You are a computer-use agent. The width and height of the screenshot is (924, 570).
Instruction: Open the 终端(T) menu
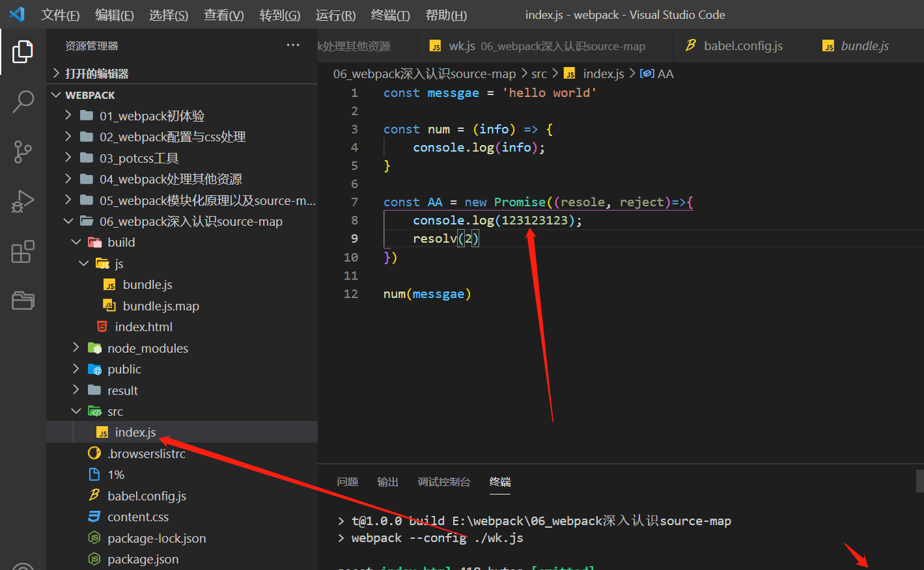click(391, 15)
